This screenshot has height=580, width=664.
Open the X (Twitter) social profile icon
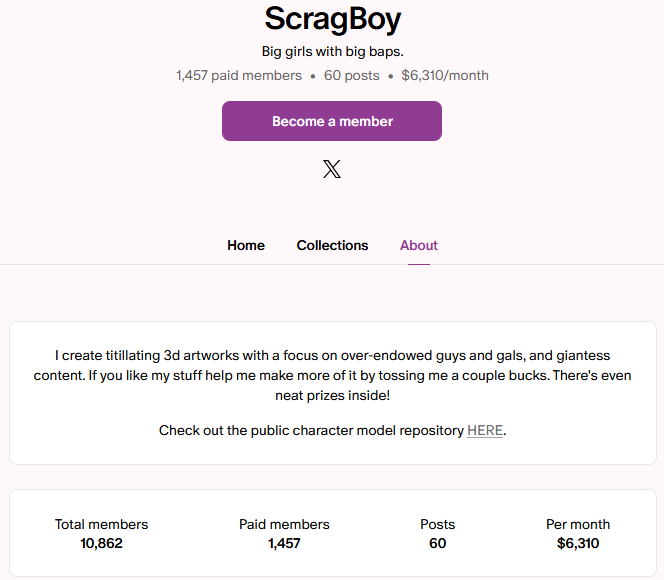pyautogui.click(x=332, y=169)
